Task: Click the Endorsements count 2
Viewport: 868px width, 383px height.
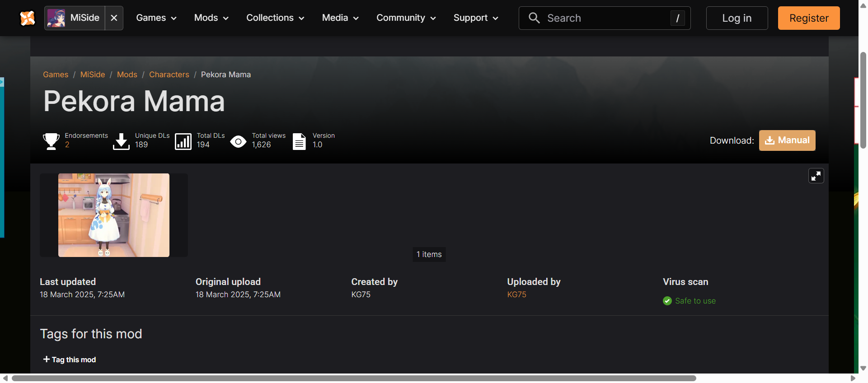Action: [x=67, y=145]
